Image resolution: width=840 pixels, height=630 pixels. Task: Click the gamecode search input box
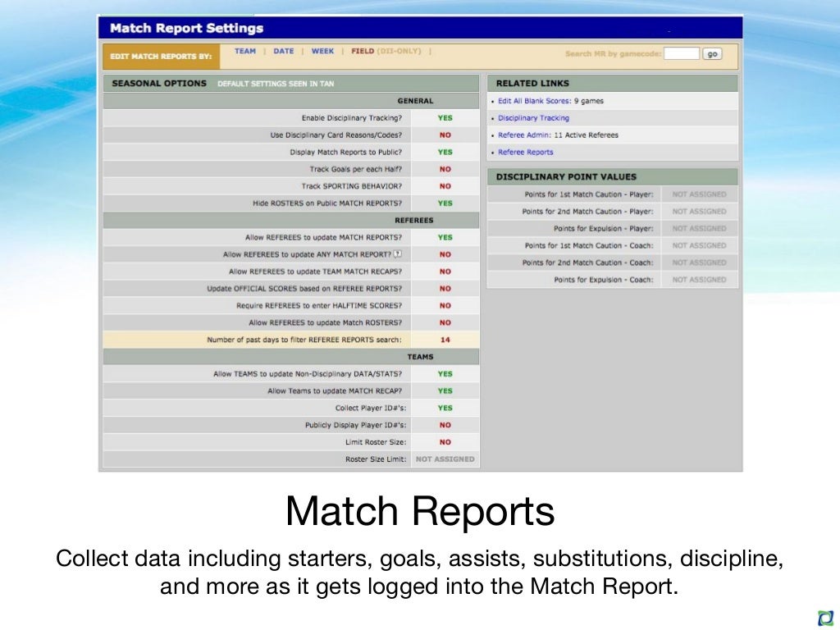click(682, 53)
